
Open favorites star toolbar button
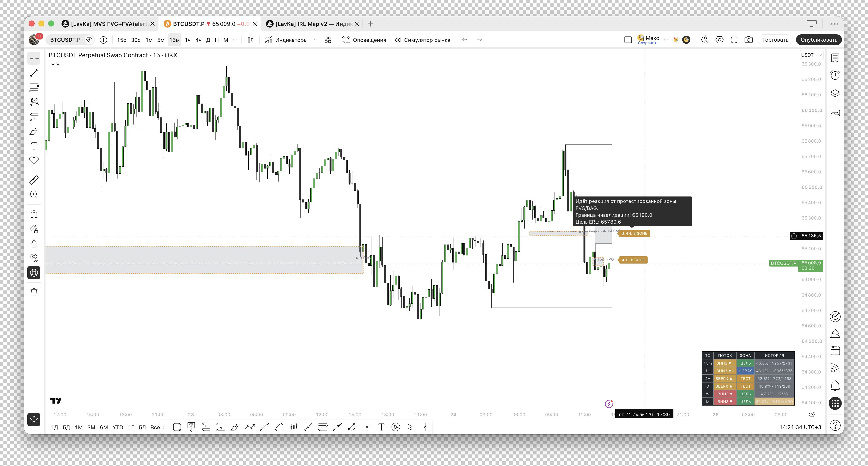click(34, 419)
